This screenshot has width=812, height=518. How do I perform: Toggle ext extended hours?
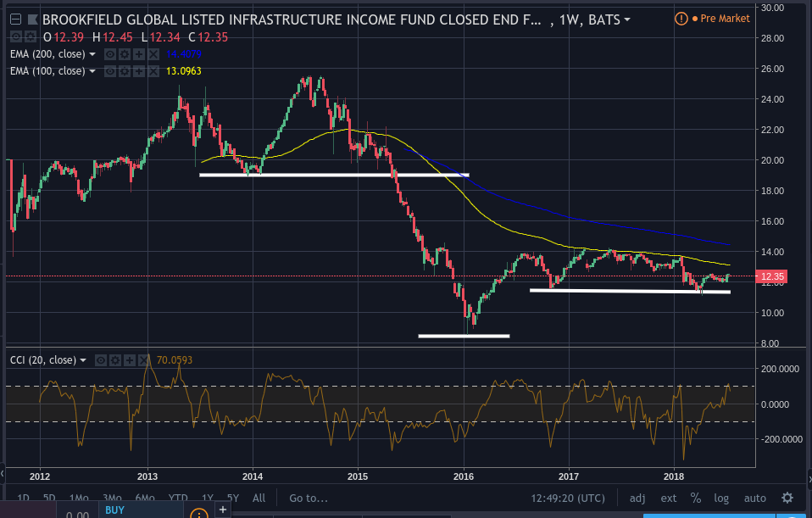[x=668, y=498]
